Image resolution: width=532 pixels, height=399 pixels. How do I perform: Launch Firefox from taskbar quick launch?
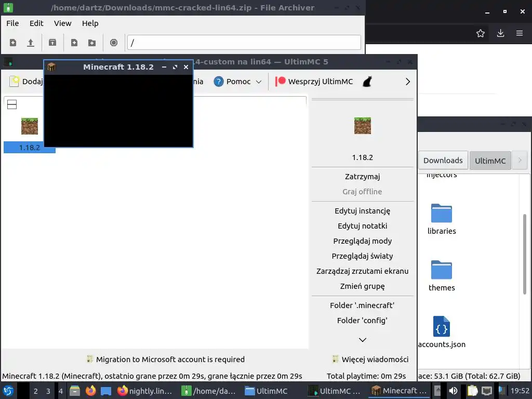(90, 391)
